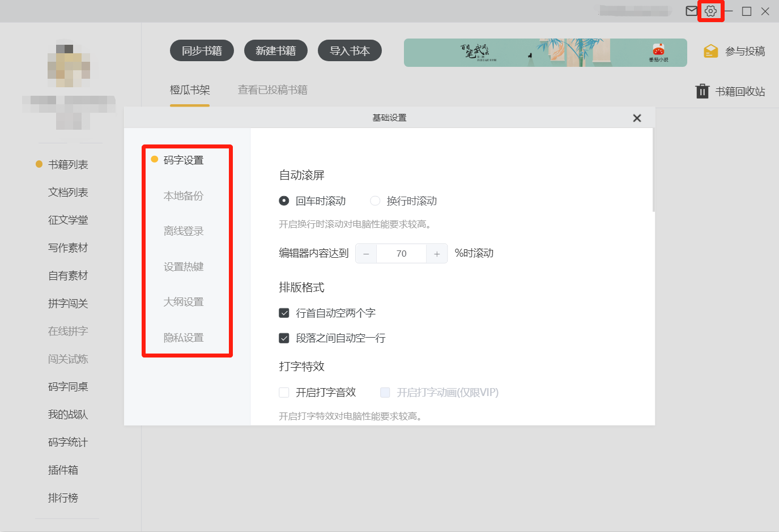
Task: Click the 参与投稿 envelope icon
Action: point(710,51)
